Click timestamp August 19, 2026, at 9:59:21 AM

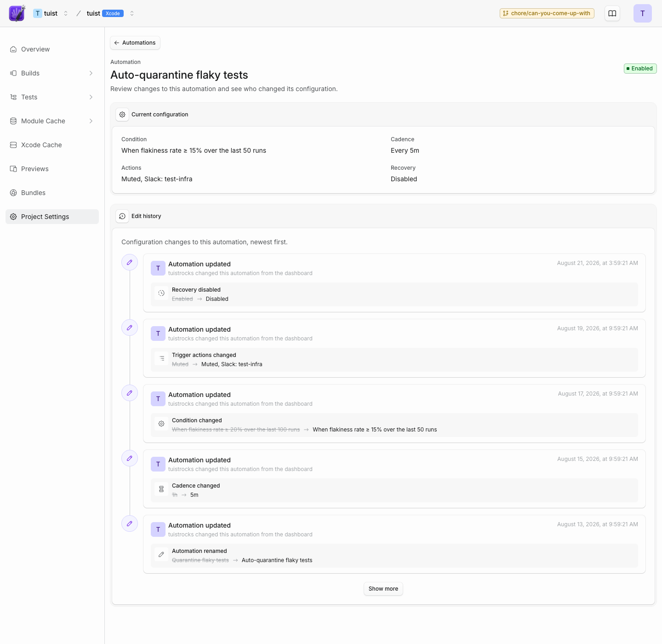pyautogui.click(x=598, y=328)
